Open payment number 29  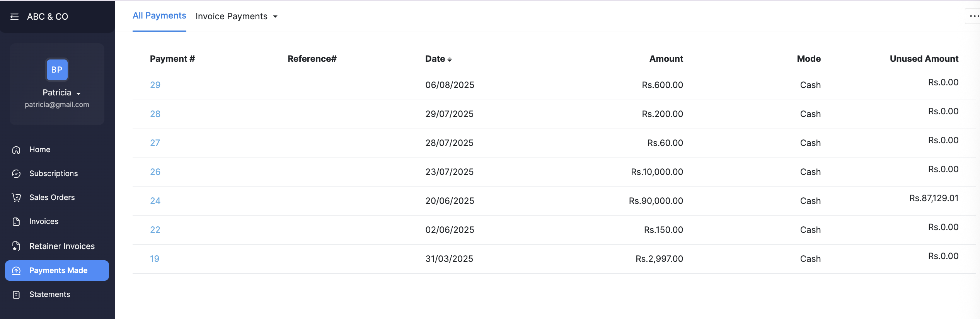pos(155,85)
